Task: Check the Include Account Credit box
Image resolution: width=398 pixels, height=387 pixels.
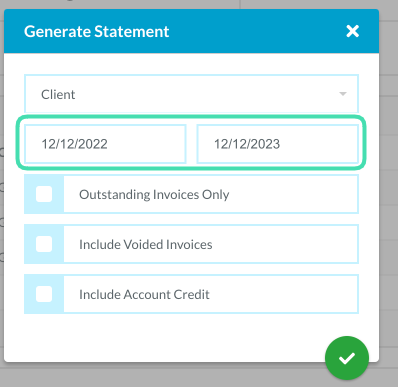Action: click(x=44, y=294)
